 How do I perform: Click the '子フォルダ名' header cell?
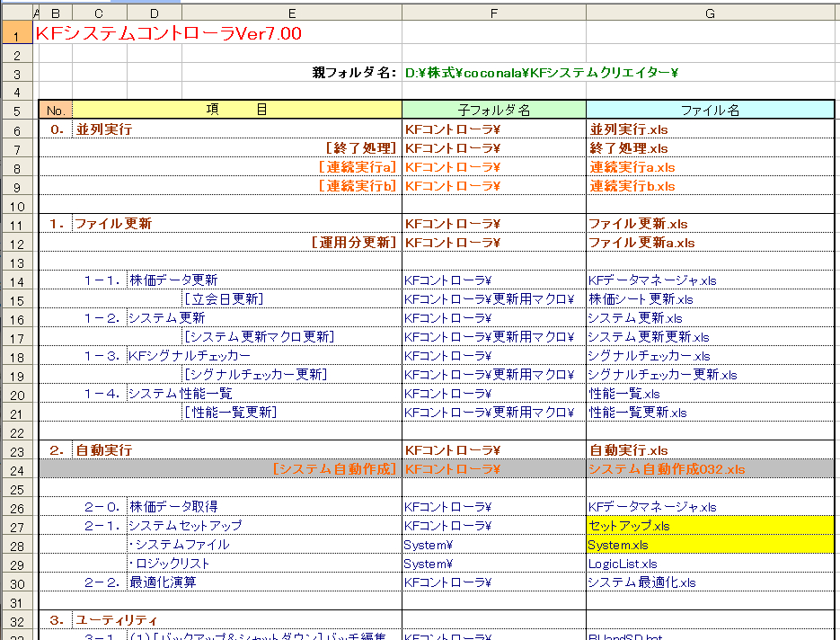[x=494, y=110]
